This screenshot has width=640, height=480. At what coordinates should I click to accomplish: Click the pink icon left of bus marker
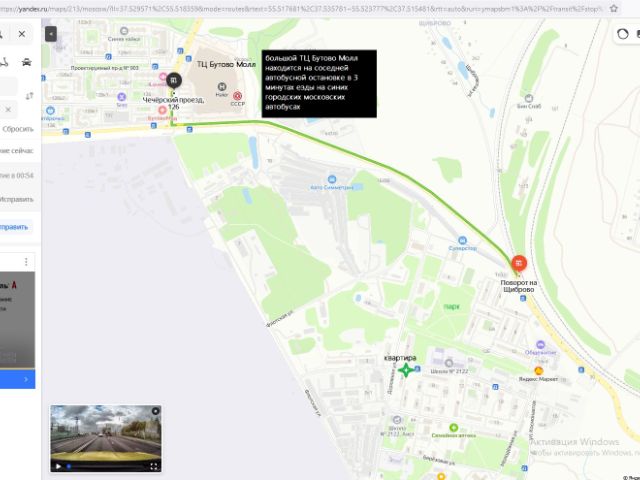[x=163, y=76]
